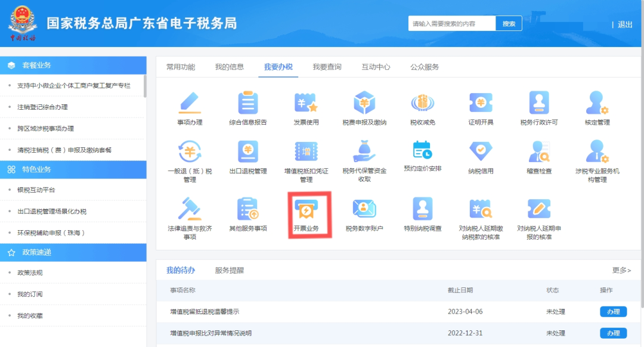Open 银税互动平台 in sidebar
This screenshot has width=644, height=347.
coord(36,190)
